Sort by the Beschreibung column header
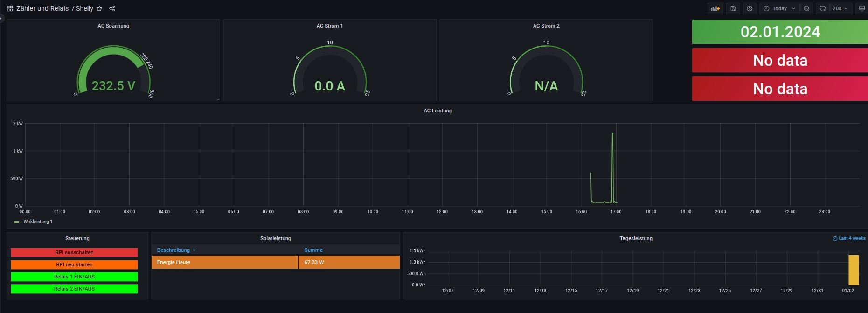The height and width of the screenshot is (313, 868). (174, 250)
